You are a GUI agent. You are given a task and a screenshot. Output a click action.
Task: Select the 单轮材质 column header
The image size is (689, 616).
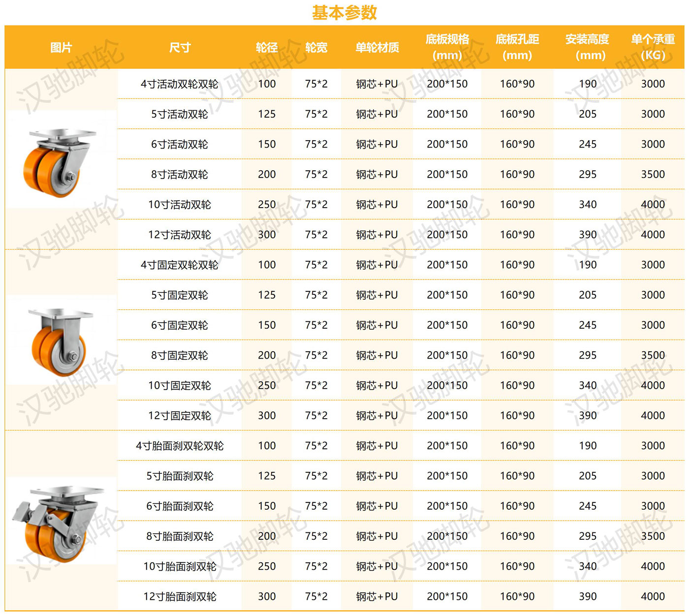click(x=377, y=47)
